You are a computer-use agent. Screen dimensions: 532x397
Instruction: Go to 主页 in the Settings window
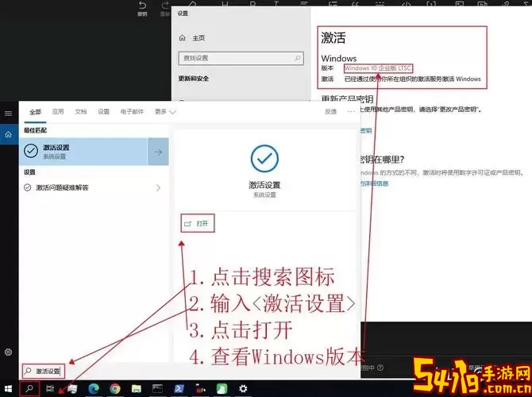(x=199, y=38)
